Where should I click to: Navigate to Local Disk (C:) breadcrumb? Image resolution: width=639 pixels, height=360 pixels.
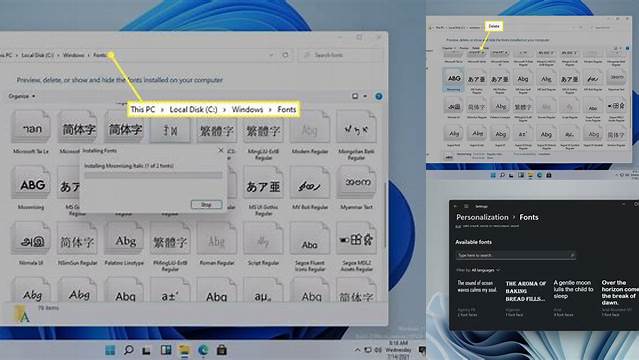coord(37,55)
